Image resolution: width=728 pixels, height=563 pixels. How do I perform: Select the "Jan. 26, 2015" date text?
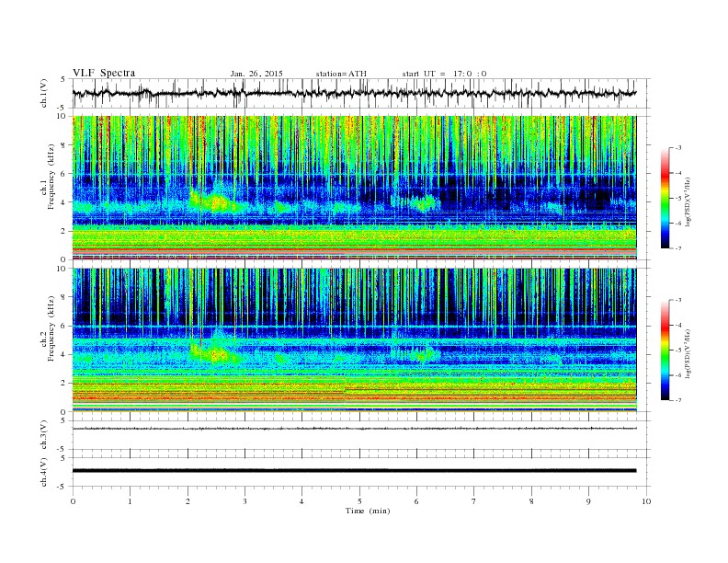(256, 74)
